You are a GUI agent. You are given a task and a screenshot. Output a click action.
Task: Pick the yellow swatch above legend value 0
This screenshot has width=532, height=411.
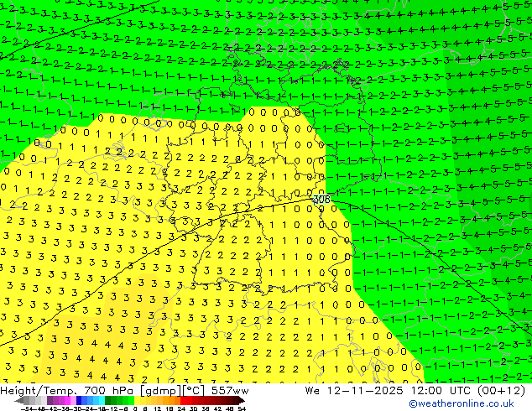(x=137, y=400)
